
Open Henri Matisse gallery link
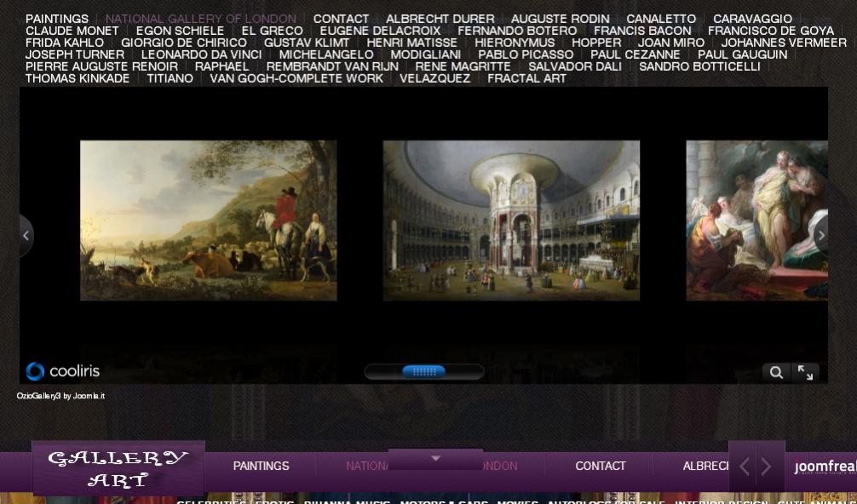(412, 43)
